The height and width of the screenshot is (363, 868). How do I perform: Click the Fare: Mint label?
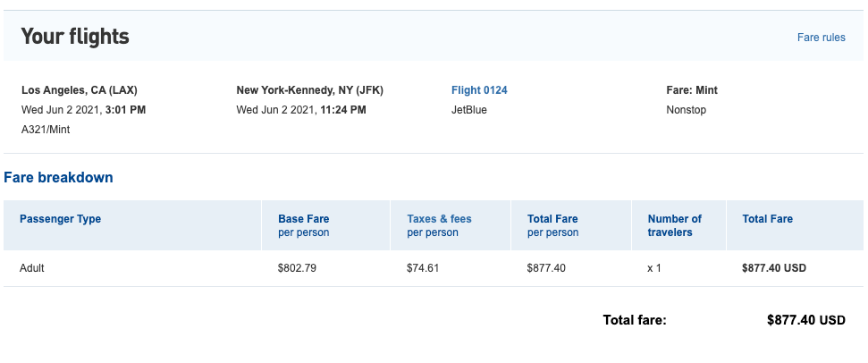[692, 90]
